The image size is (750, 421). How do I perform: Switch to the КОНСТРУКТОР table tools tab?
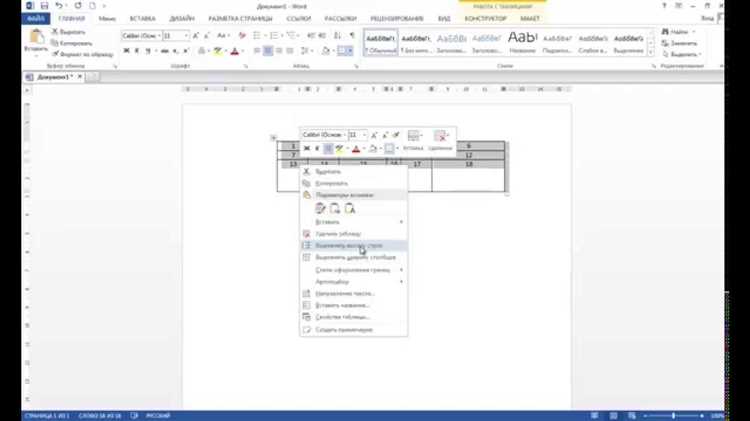click(485, 19)
